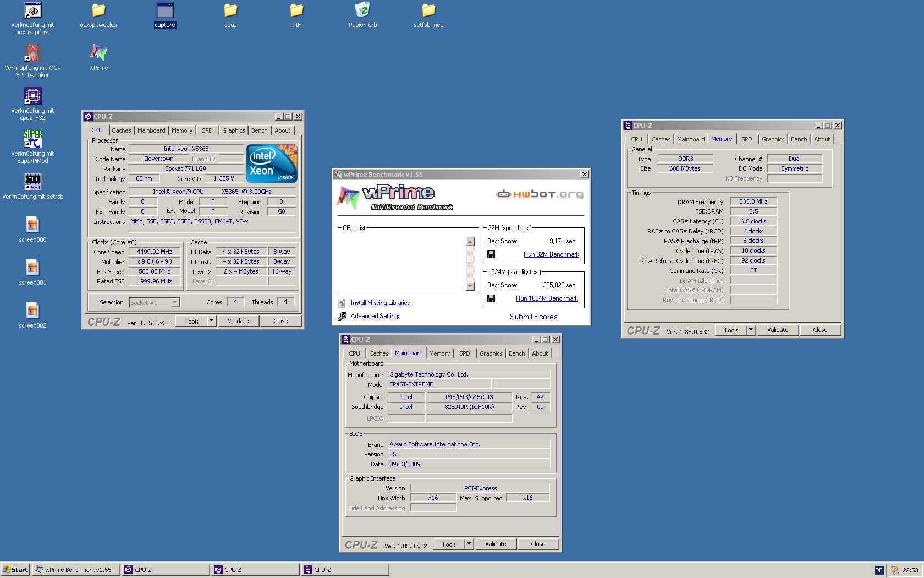The width and height of the screenshot is (924, 578).
Task: Open the PIF folder icon
Action: coord(296,11)
